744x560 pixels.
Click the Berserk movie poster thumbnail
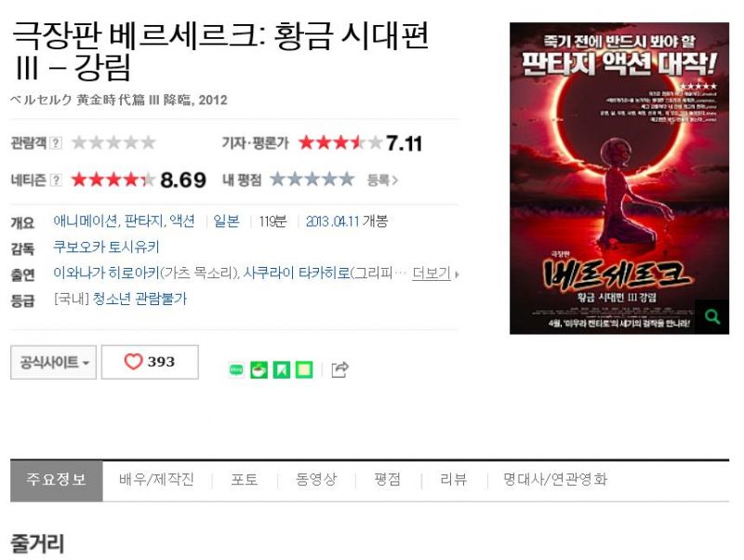click(618, 178)
